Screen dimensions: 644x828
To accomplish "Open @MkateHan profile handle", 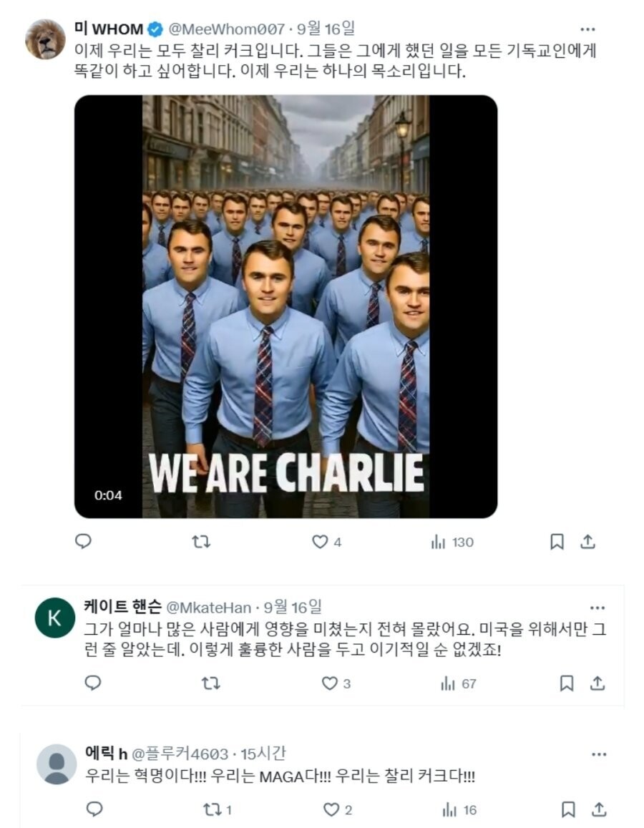I will 209,608.
